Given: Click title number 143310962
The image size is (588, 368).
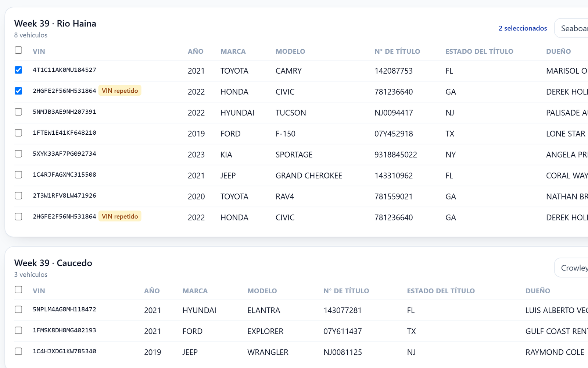Looking at the screenshot, I should [x=394, y=176].
